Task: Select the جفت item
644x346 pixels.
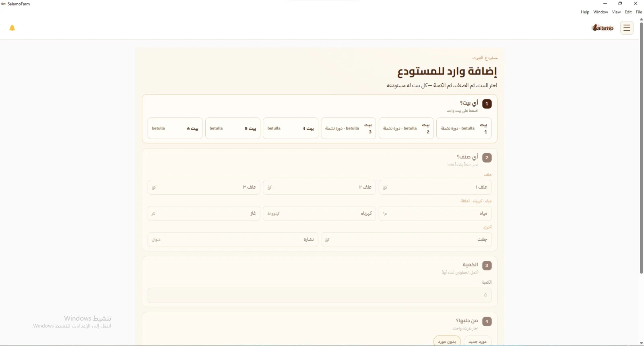Action: tap(406, 239)
